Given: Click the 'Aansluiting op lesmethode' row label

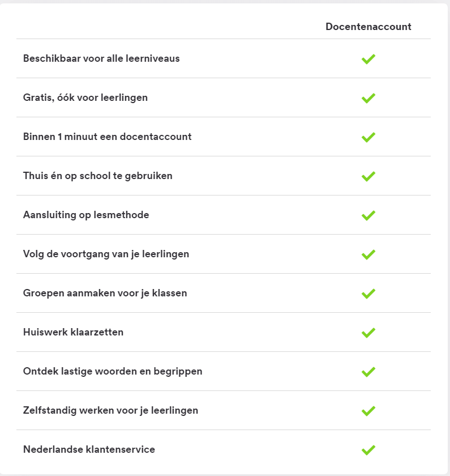Looking at the screenshot, I should (x=86, y=215).
